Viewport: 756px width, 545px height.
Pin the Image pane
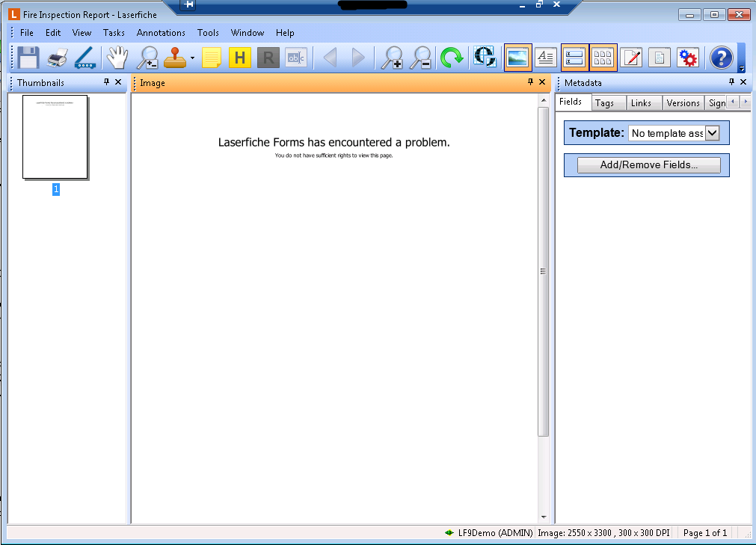530,82
